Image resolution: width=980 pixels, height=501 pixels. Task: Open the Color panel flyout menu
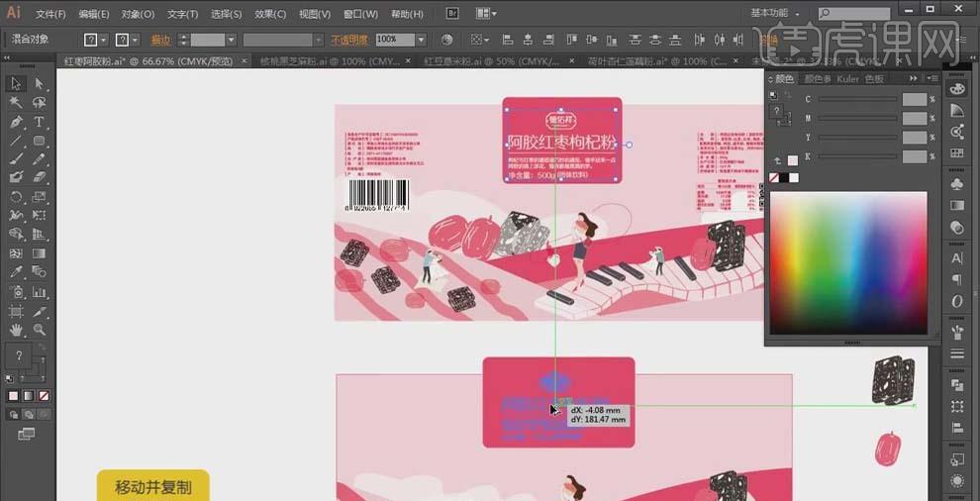click(x=932, y=78)
